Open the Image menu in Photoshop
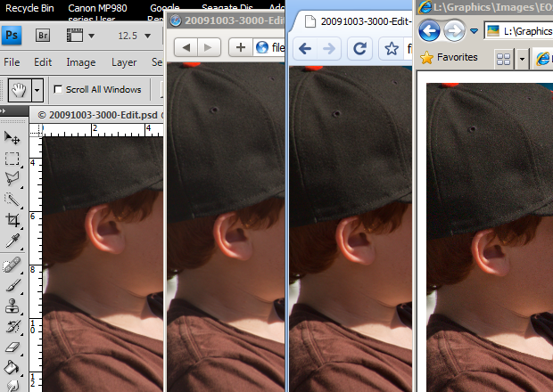 point(81,62)
